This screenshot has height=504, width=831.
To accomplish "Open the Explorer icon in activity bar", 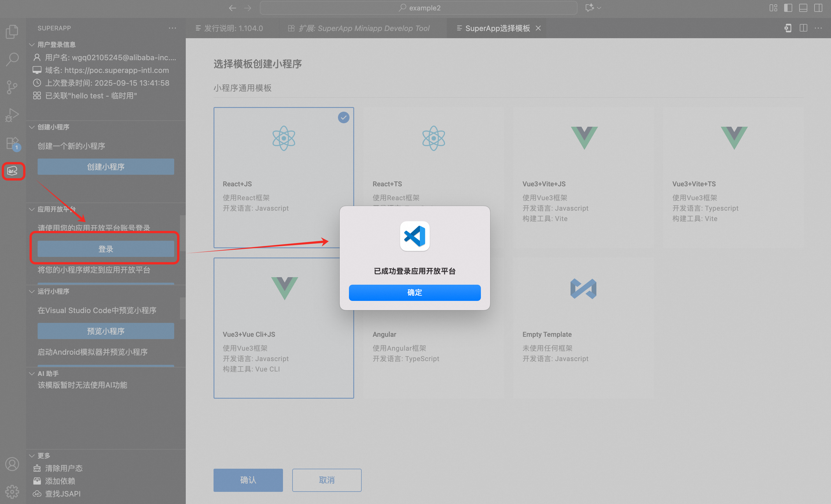I will pos(12,32).
